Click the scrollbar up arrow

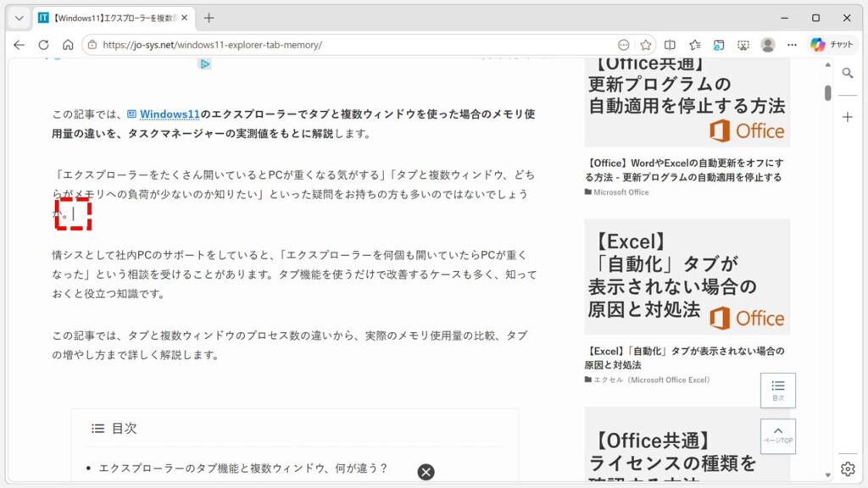coord(827,64)
